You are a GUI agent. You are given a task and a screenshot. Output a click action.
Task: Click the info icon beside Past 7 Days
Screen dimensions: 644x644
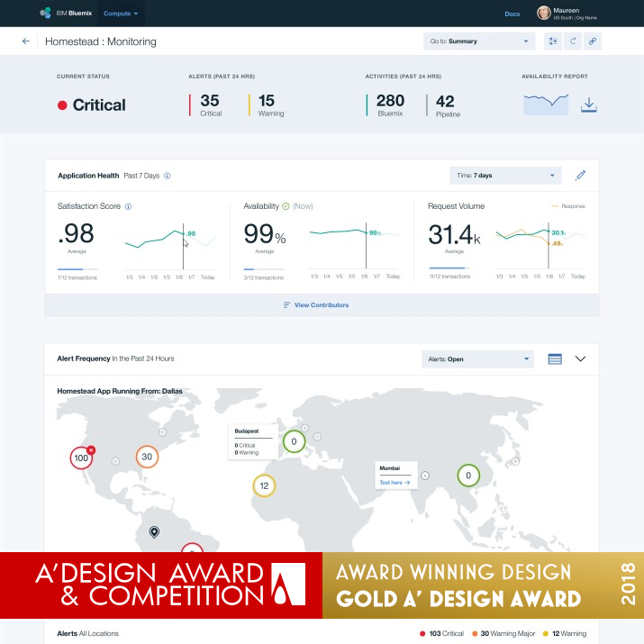pyautogui.click(x=168, y=176)
